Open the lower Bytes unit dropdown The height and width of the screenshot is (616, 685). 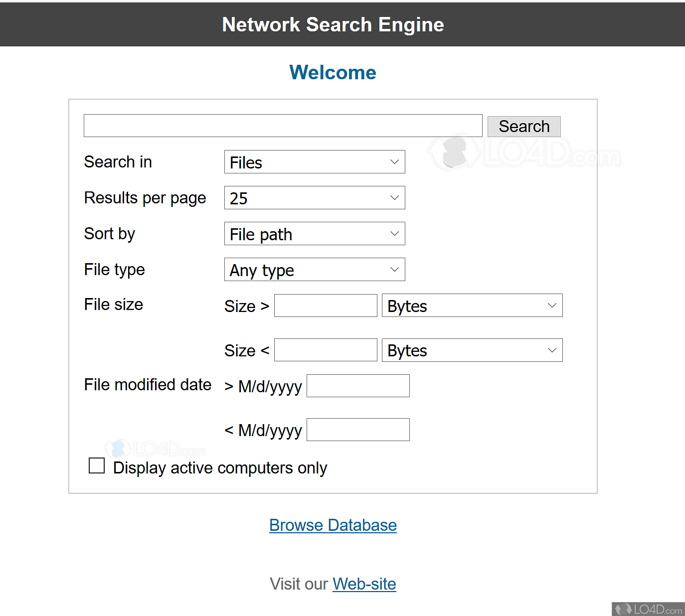coord(472,350)
